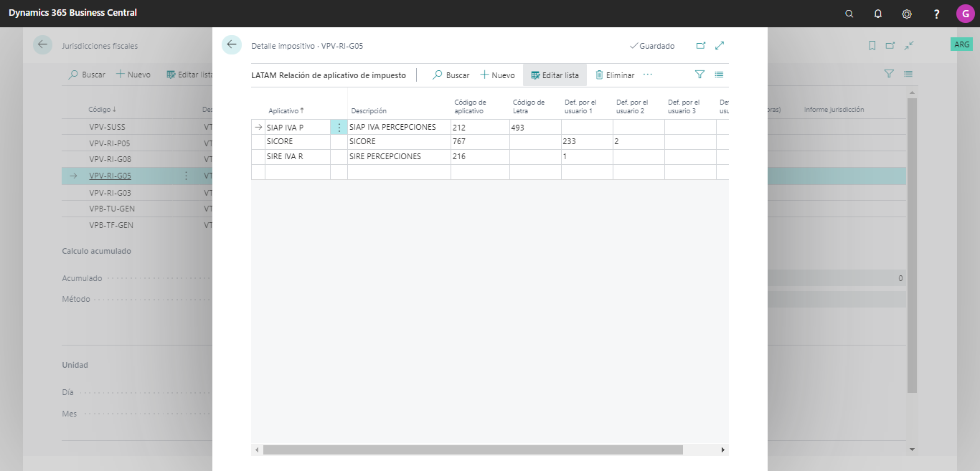Open Código de Letra column header
This screenshot has width=980, height=471.
click(x=529, y=106)
